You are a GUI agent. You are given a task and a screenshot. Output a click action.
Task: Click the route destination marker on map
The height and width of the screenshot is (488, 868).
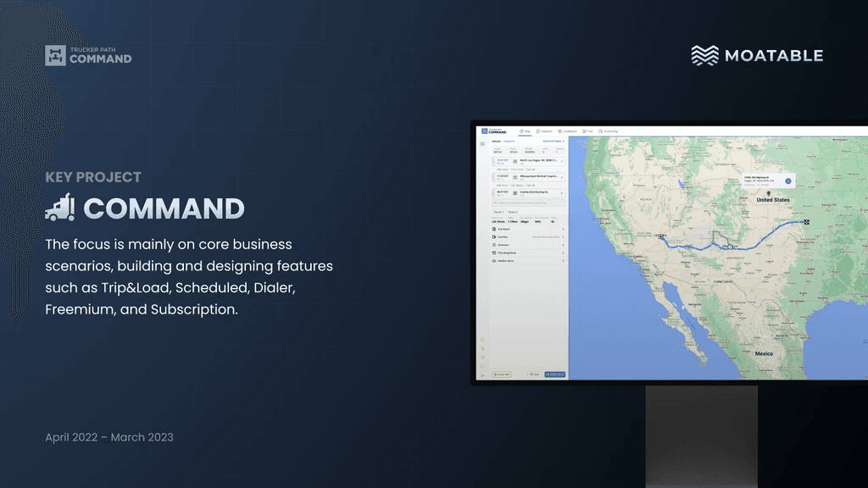pyautogui.click(x=807, y=222)
